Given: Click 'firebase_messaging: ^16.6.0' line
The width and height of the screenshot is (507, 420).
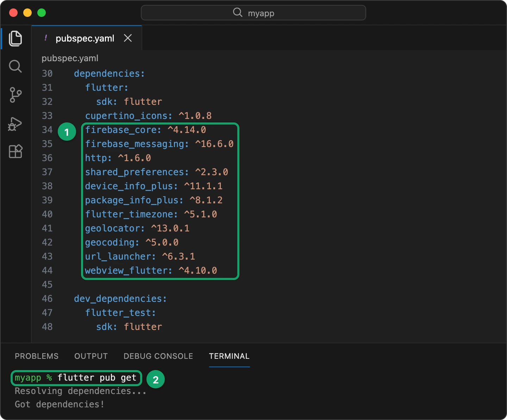Looking at the screenshot, I should coord(159,144).
